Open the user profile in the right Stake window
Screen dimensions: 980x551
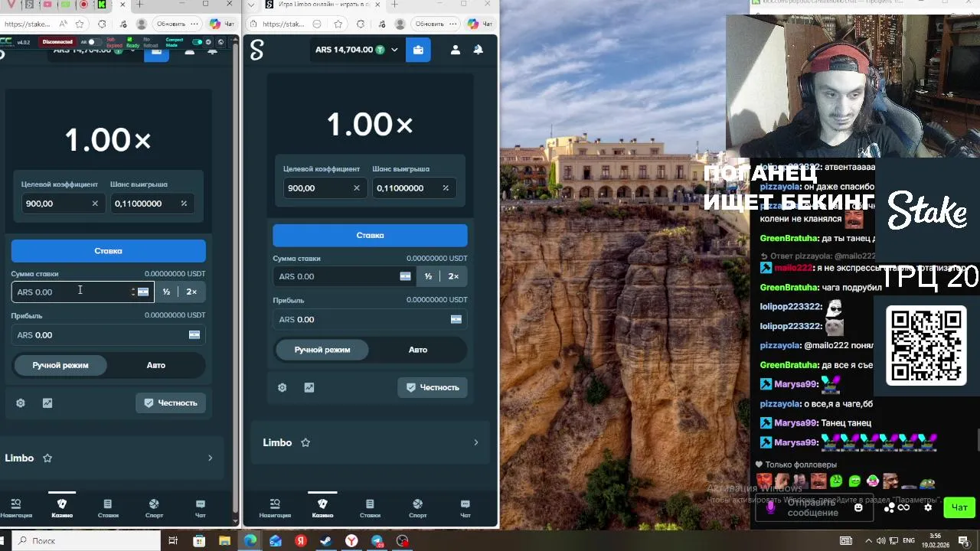(x=456, y=50)
